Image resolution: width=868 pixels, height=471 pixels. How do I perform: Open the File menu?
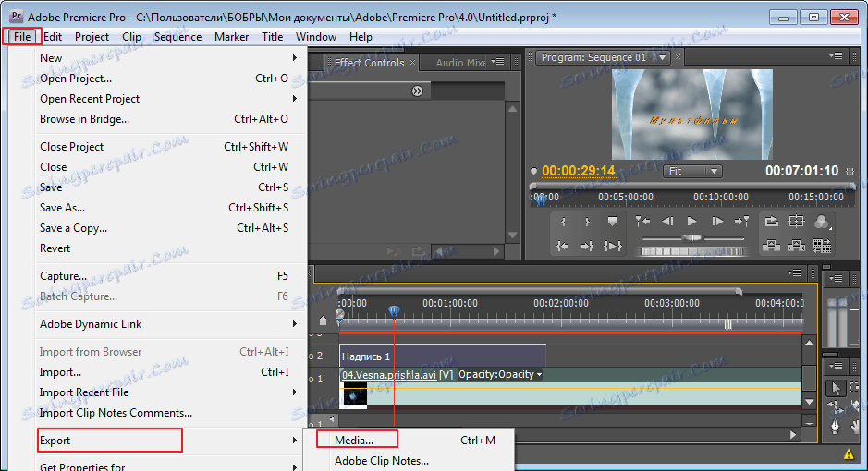coord(22,37)
